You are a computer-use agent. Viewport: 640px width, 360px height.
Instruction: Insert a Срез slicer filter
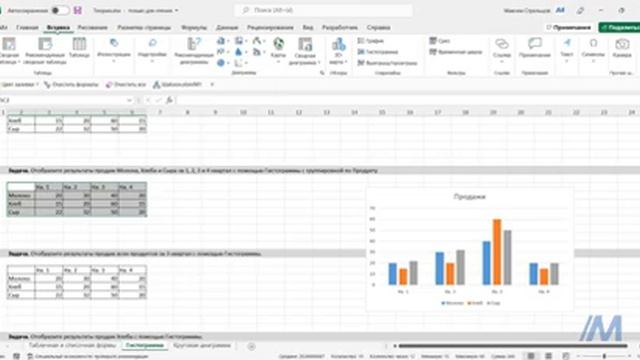440,41
